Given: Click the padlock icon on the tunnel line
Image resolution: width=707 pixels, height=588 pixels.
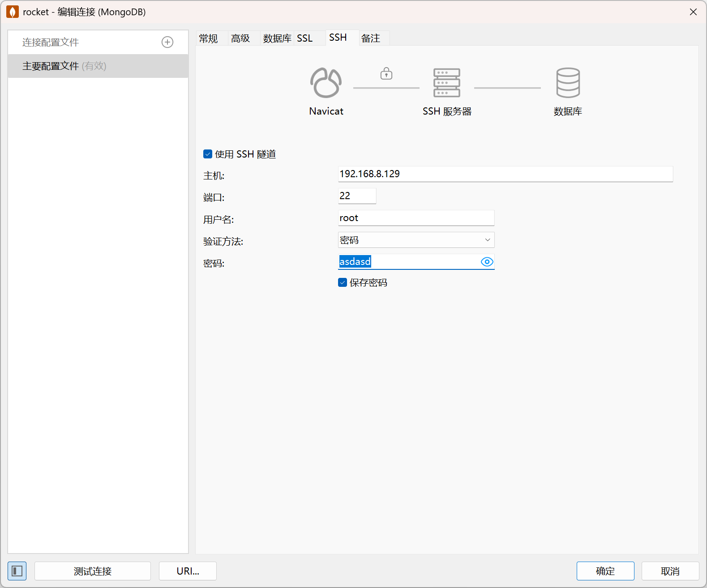Looking at the screenshot, I should click(x=386, y=73).
